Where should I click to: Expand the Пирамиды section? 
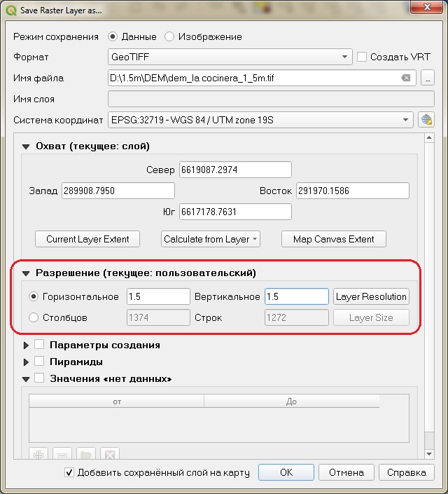(x=26, y=362)
